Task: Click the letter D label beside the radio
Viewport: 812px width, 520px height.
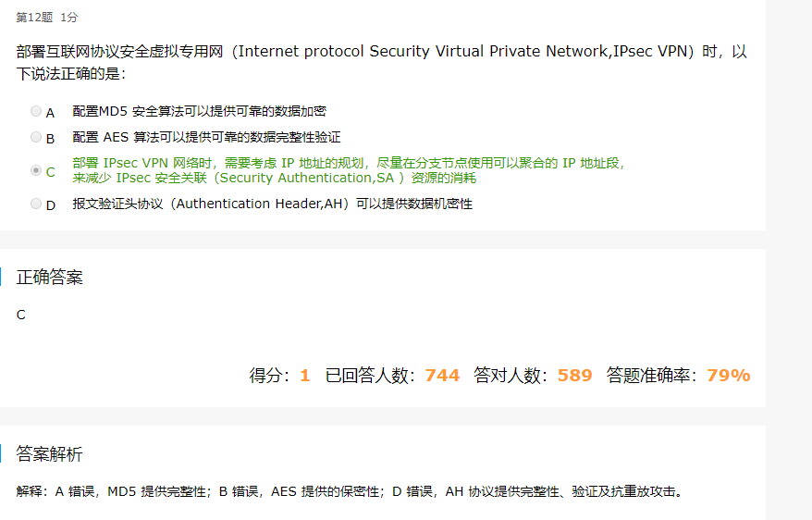Action: pyautogui.click(x=51, y=205)
